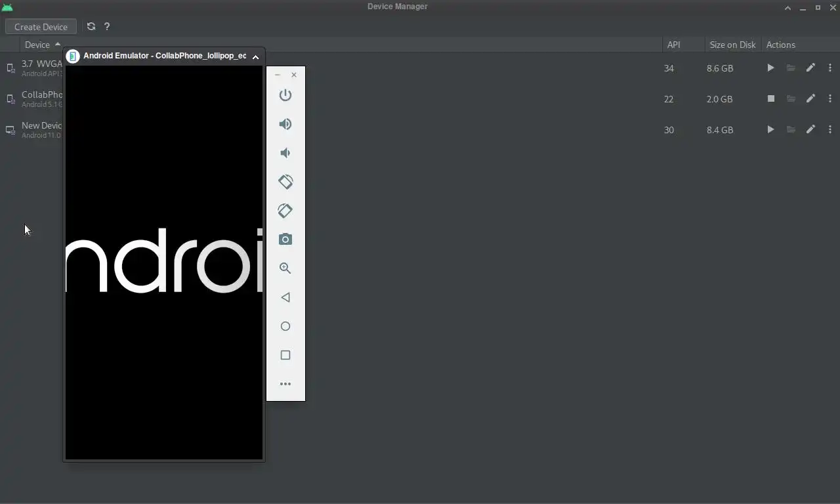Open emulator extended controls menu
This screenshot has width=840, height=504.
tap(285, 384)
